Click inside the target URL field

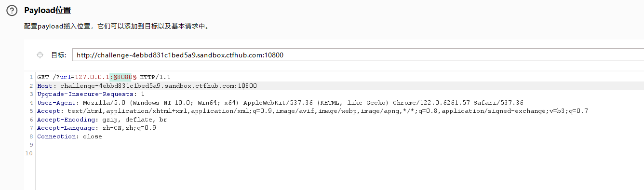(x=358, y=55)
